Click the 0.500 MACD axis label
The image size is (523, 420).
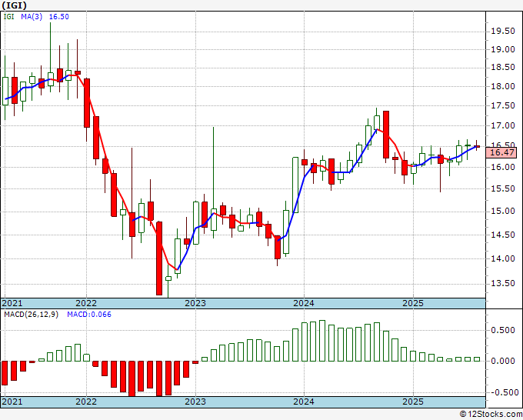pyautogui.click(x=503, y=330)
